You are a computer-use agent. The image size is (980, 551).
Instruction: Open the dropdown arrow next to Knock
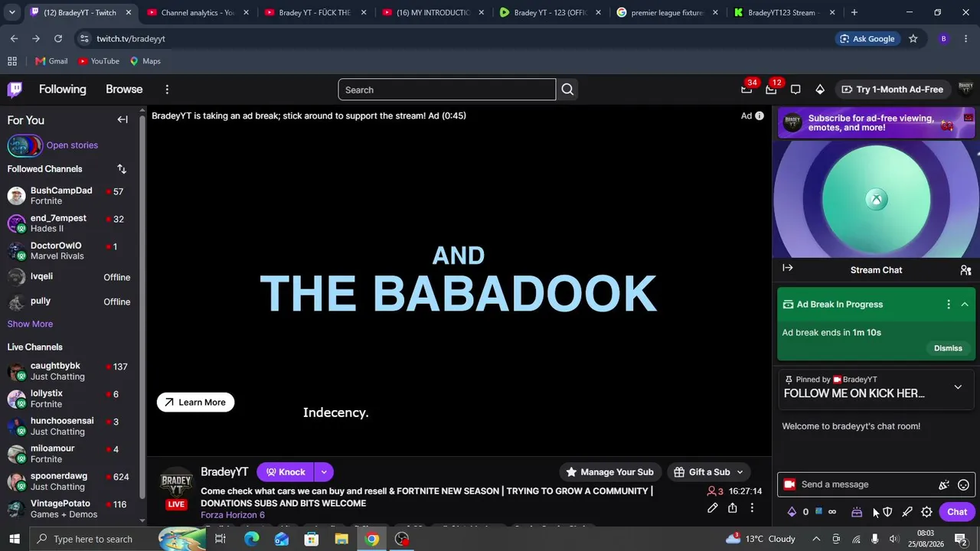pos(324,472)
